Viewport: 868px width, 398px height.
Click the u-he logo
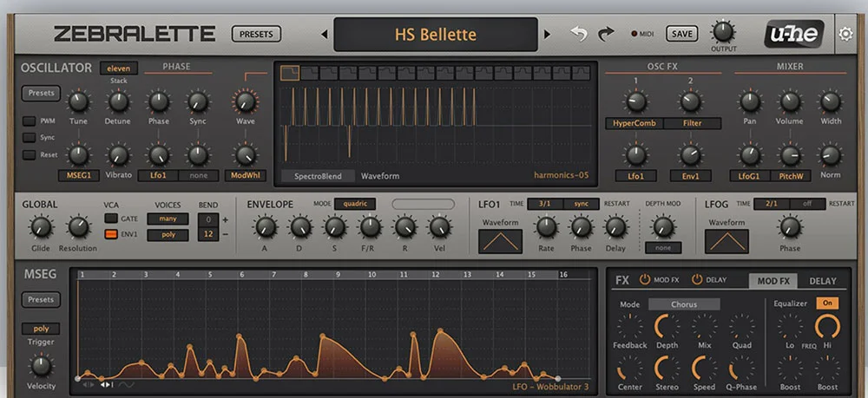click(x=793, y=35)
